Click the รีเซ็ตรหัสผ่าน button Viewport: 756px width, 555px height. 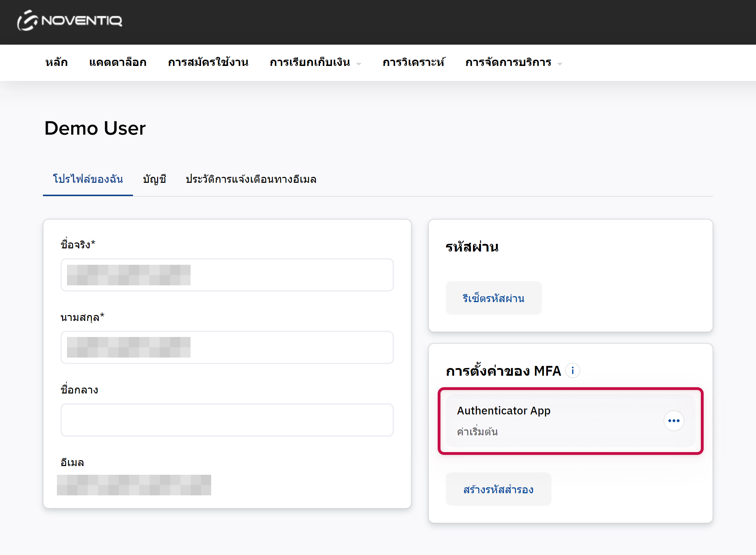[x=493, y=298]
